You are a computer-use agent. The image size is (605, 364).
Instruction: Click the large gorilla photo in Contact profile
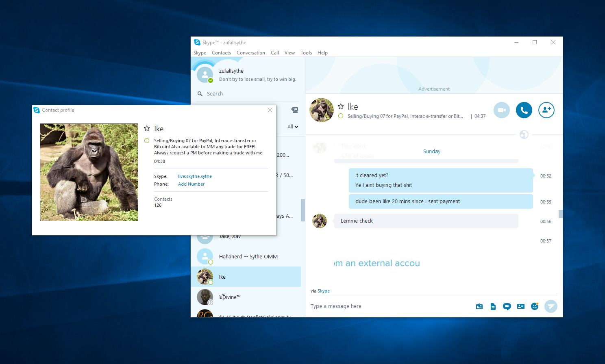tap(89, 172)
